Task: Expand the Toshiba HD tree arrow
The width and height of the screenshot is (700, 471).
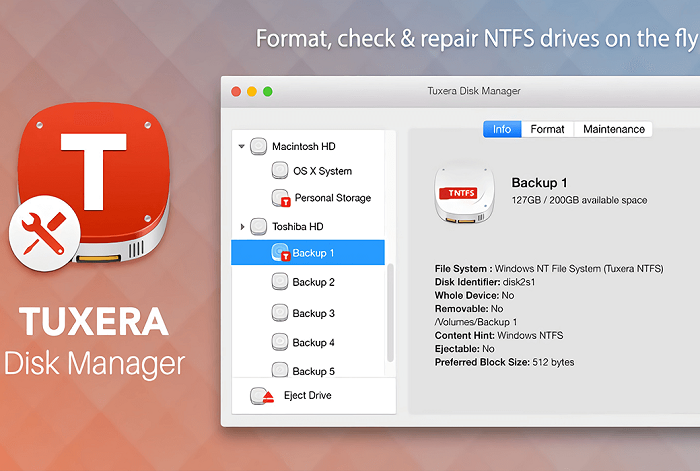Action: (x=242, y=227)
